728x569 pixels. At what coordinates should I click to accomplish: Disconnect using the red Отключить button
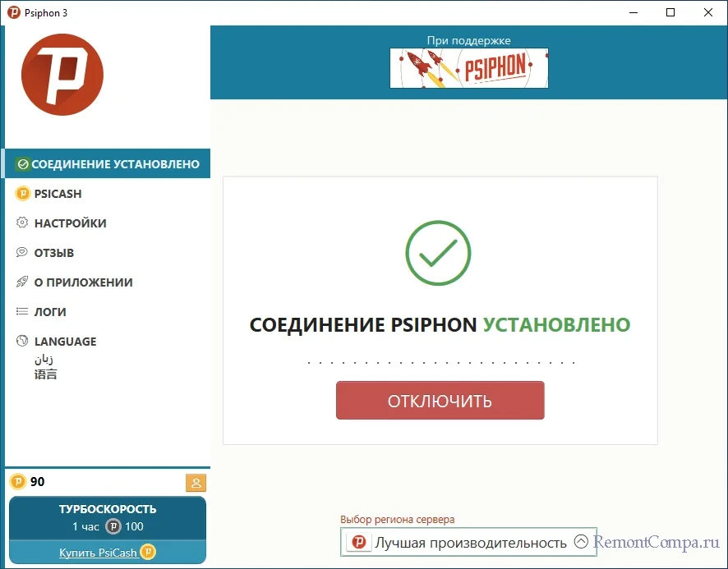[440, 401]
